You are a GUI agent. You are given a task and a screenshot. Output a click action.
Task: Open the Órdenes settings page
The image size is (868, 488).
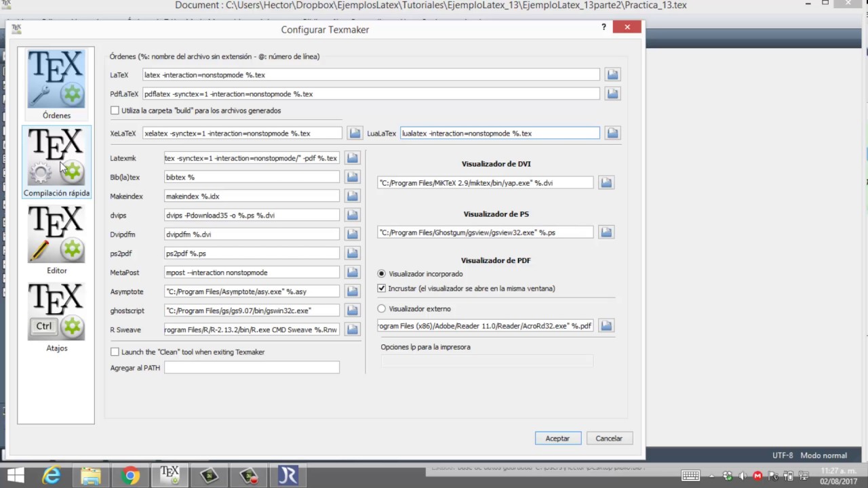coord(56,84)
